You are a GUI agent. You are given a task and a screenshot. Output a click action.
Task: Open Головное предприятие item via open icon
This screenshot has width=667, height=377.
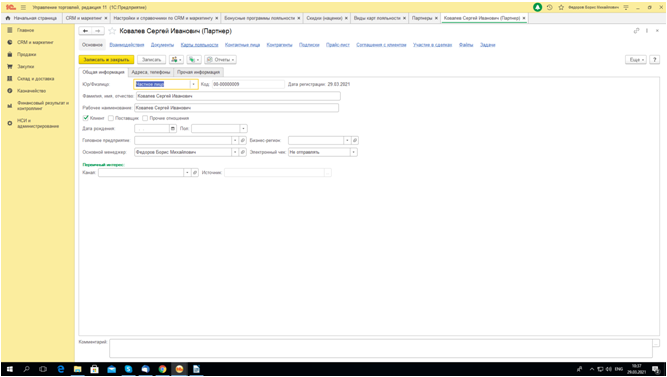click(x=243, y=140)
